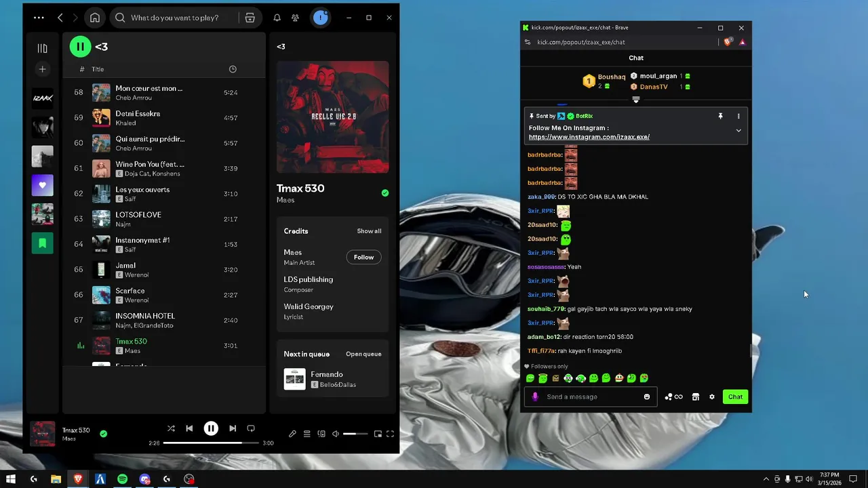868x488 pixels.
Task: Toggle shuffle playback
Action: tap(171, 428)
